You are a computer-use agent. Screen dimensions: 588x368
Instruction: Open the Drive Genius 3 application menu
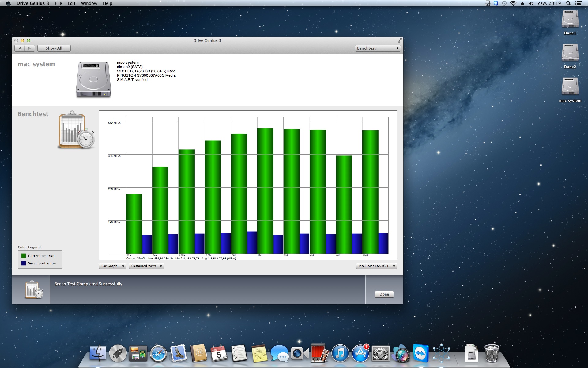coord(32,3)
